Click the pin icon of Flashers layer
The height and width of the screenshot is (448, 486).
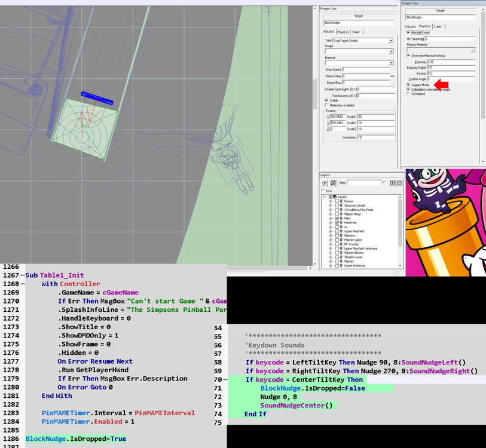[x=341, y=235]
